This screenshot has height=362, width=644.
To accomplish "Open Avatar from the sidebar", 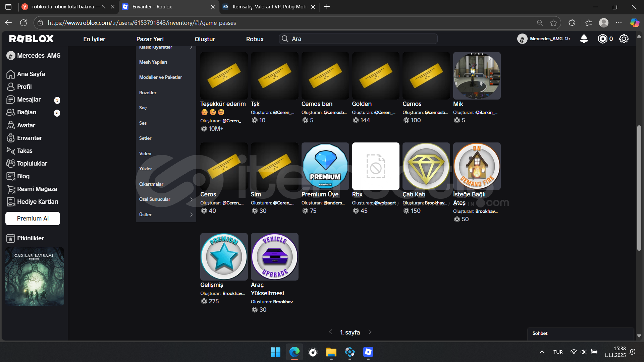I will [26, 125].
